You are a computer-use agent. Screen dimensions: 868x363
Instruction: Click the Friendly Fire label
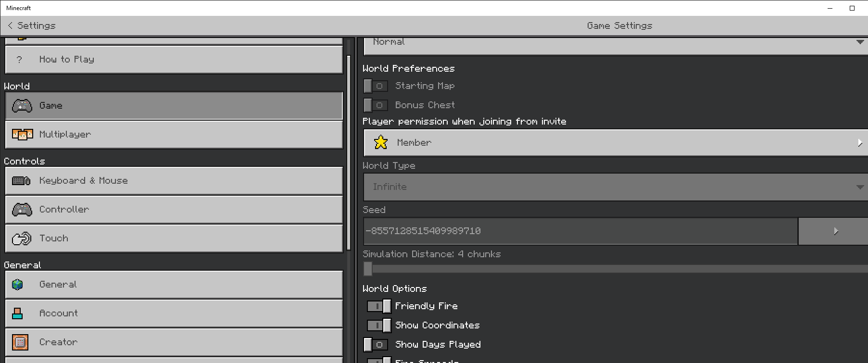427,306
